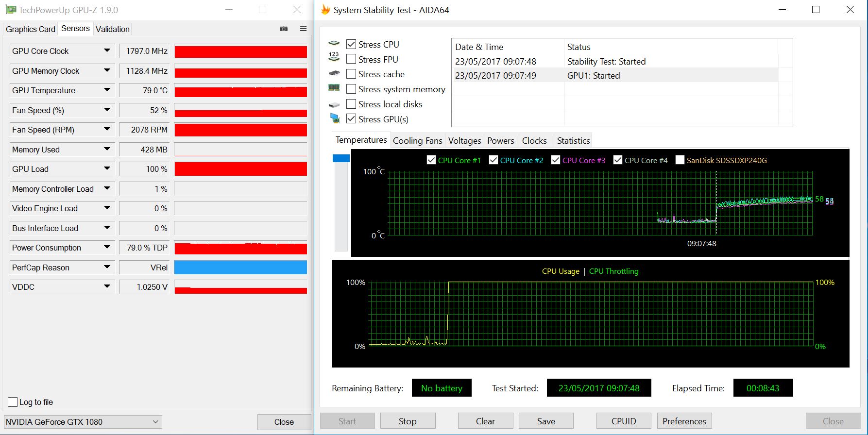Enable the Stress FPU checkbox
This screenshot has width=868, height=435.
click(x=351, y=59)
